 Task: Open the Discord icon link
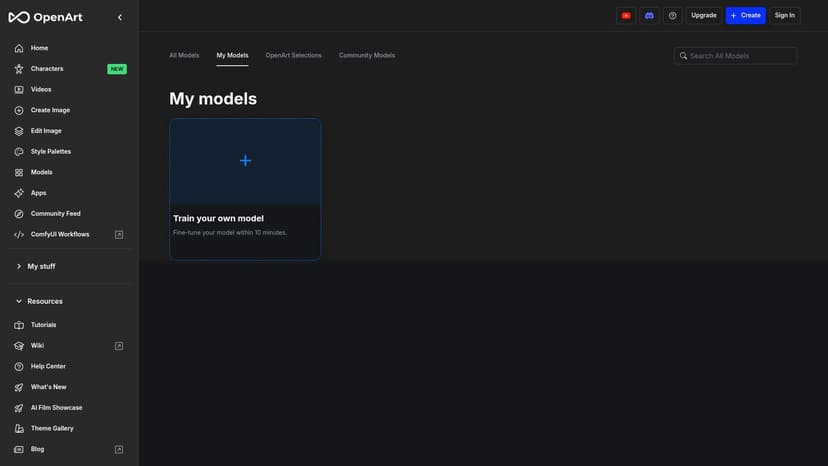point(649,15)
